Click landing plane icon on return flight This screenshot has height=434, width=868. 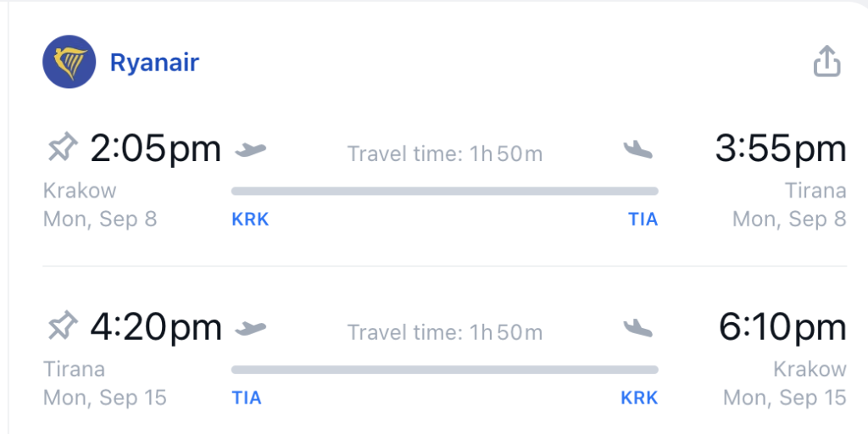[637, 328]
